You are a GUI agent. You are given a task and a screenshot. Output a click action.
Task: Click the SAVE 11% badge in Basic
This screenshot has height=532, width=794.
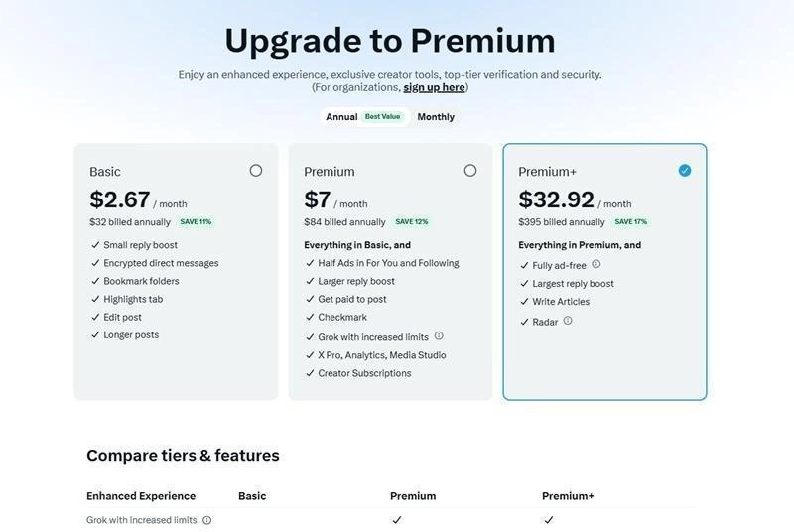pos(196,222)
